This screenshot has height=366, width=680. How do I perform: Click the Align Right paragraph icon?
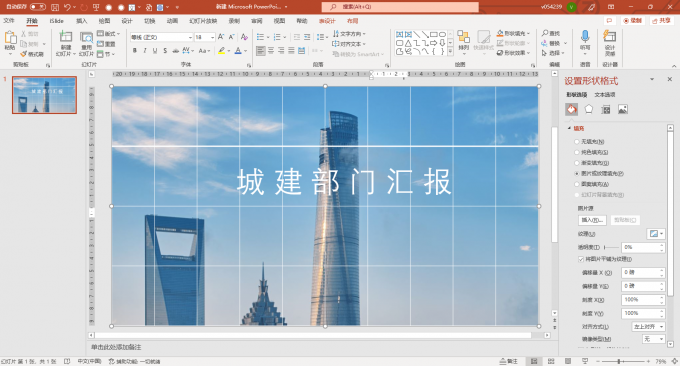[281, 51]
